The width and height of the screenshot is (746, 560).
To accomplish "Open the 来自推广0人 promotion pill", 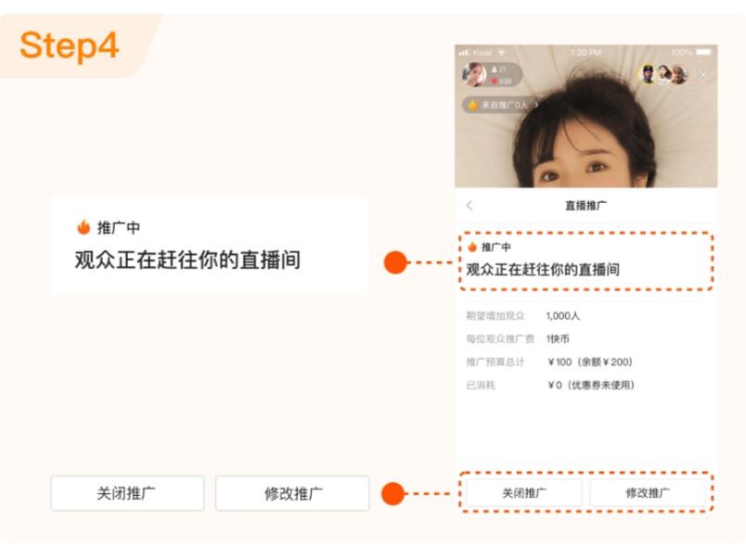I will pyautogui.click(x=501, y=105).
